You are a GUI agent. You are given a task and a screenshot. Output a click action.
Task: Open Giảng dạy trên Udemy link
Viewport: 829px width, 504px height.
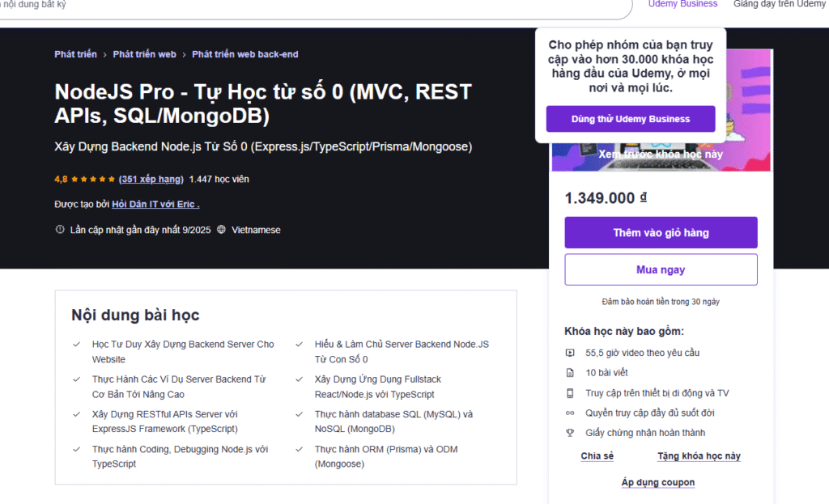779,4
